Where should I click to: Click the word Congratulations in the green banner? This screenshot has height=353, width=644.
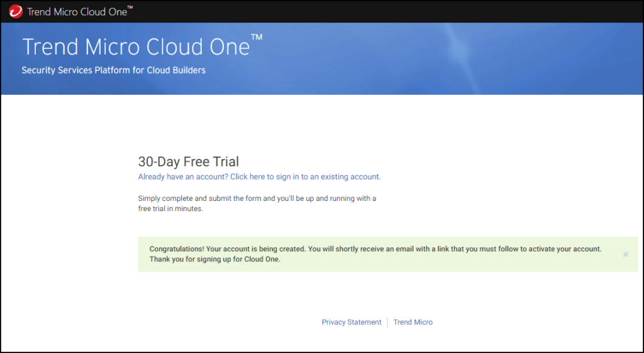(176, 249)
